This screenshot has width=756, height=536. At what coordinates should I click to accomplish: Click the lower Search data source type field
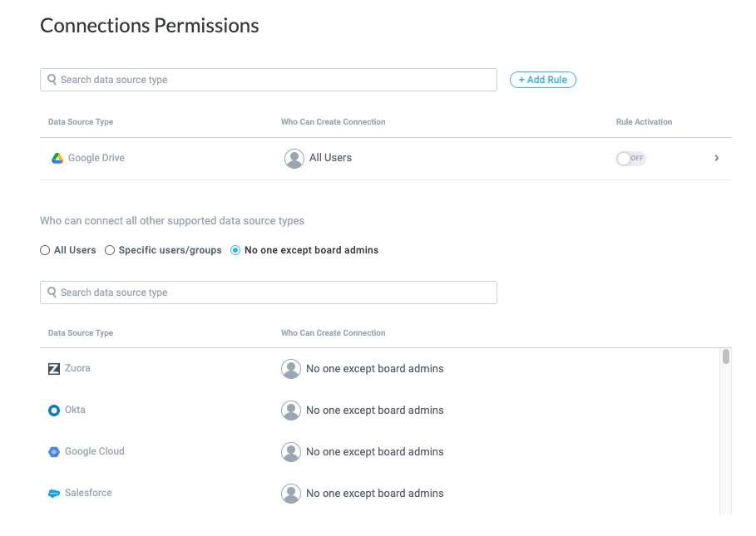coord(274,293)
